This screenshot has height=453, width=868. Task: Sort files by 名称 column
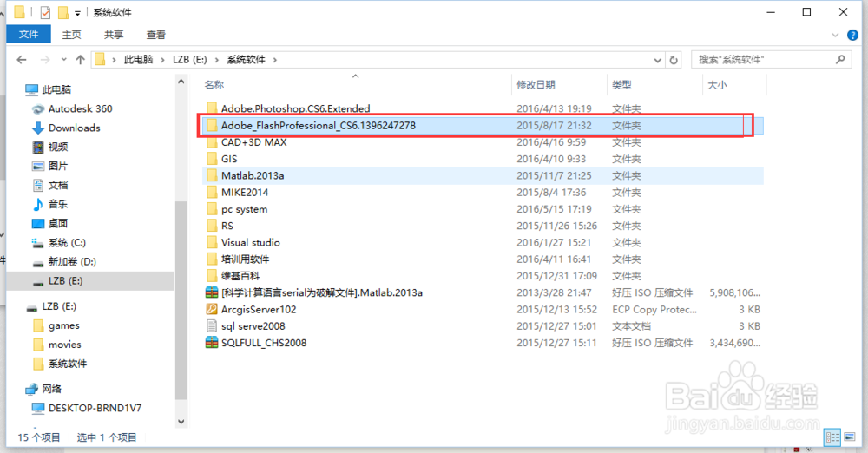[214, 85]
